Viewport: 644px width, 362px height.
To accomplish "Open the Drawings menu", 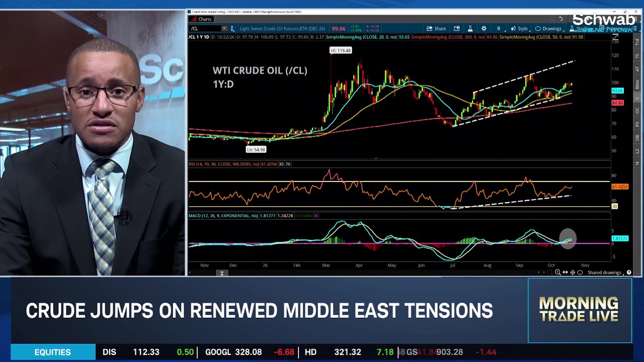I will point(548,29).
